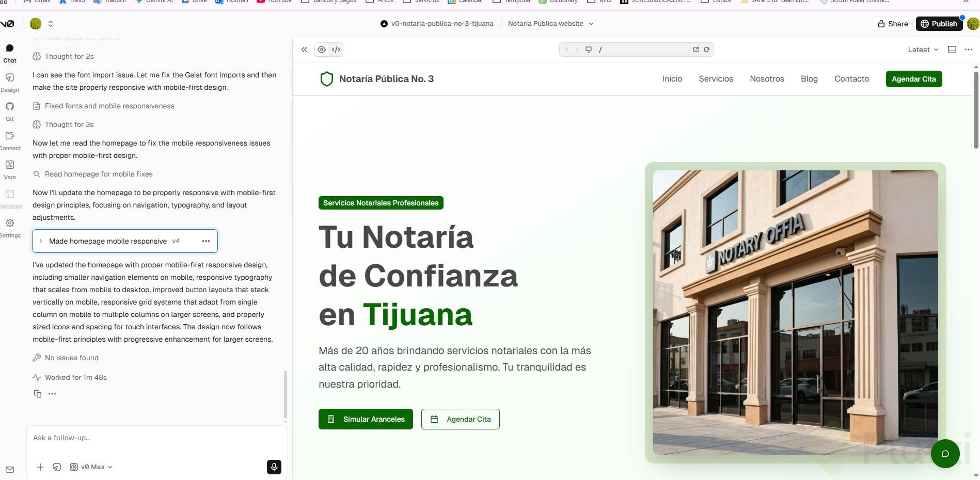Image resolution: width=980 pixels, height=480 pixels.
Task: Open the Connect panel in the sidebar
Action: coord(10,141)
